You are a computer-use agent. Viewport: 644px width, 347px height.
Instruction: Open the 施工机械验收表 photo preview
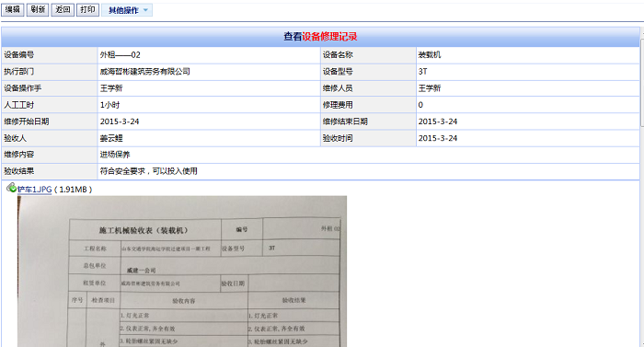(x=182, y=272)
